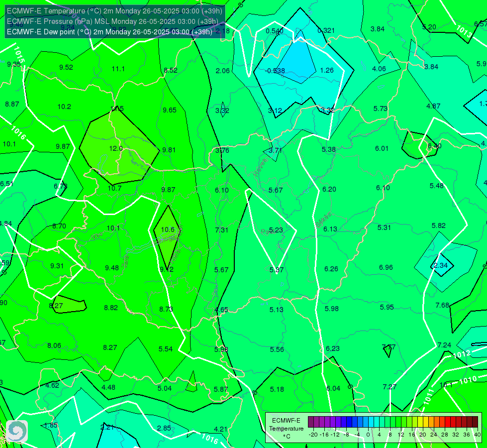487x448 pixels.
Task: Click the 5.13 temperature value
Action: [277, 310]
